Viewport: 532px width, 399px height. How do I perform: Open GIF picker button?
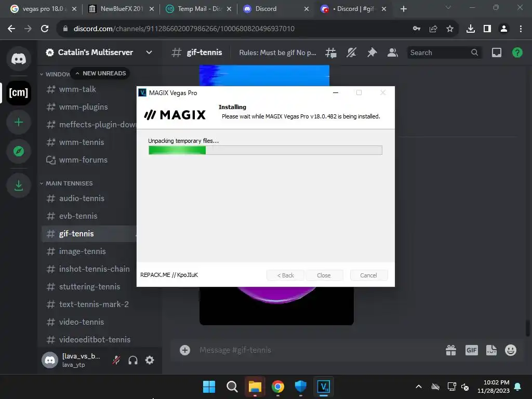(472, 350)
